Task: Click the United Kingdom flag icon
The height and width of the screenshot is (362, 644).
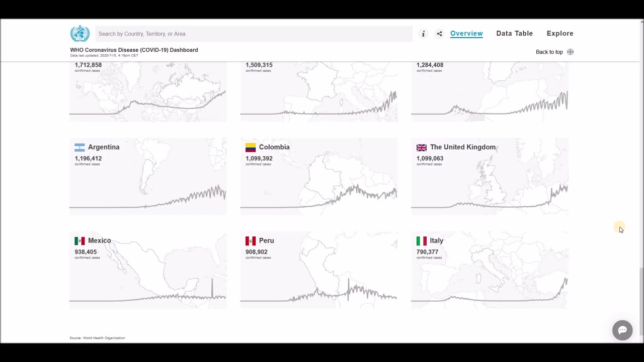Action: (x=422, y=147)
